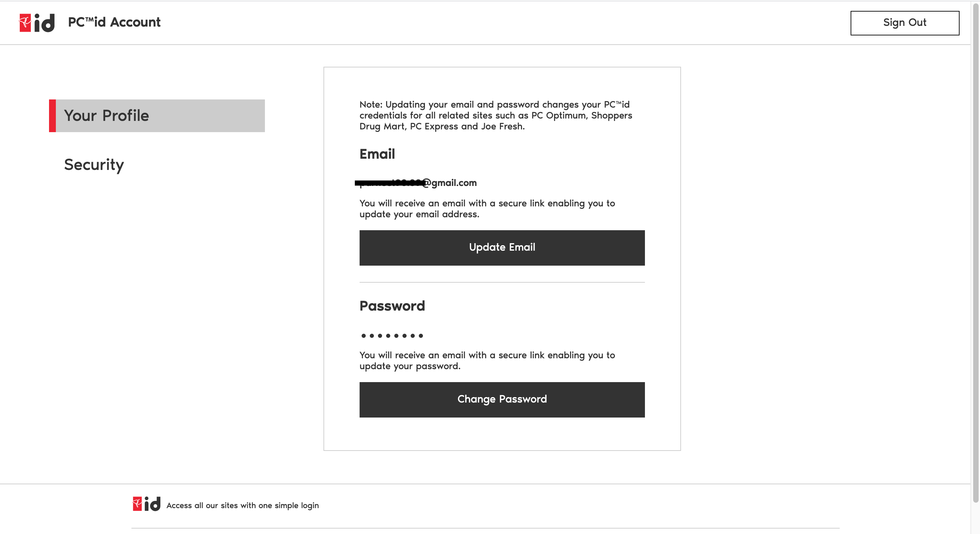The image size is (980, 534).
Task: Click the Sign Out button
Action: pyautogui.click(x=905, y=22)
